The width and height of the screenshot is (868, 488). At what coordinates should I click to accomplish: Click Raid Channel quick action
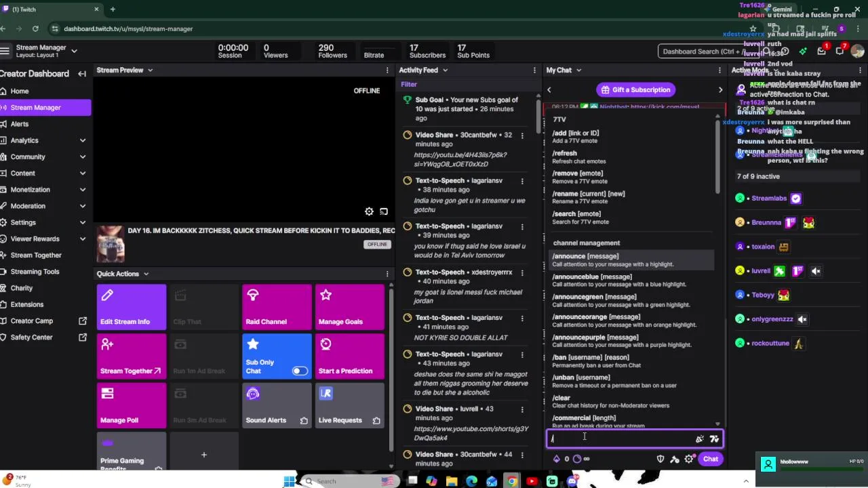coord(277,308)
